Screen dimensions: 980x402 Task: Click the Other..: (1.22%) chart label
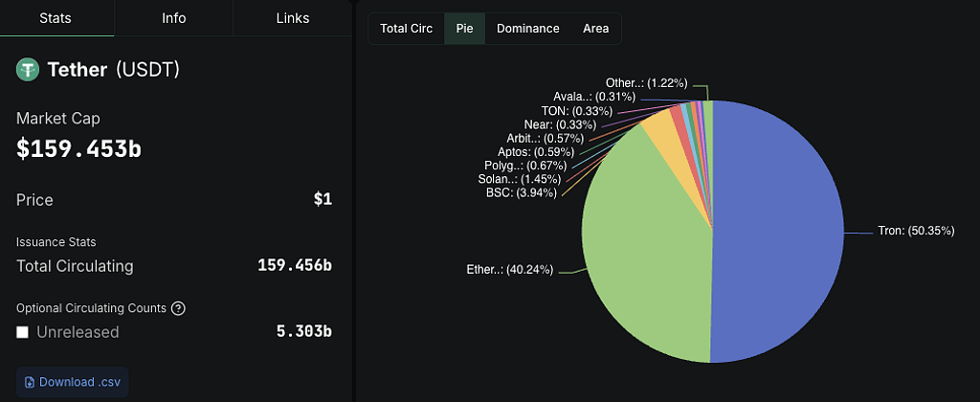pos(646,83)
